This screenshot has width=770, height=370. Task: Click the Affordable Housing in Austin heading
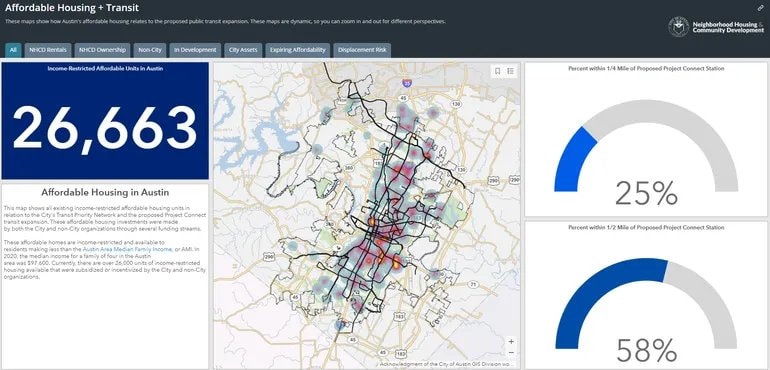click(105, 192)
